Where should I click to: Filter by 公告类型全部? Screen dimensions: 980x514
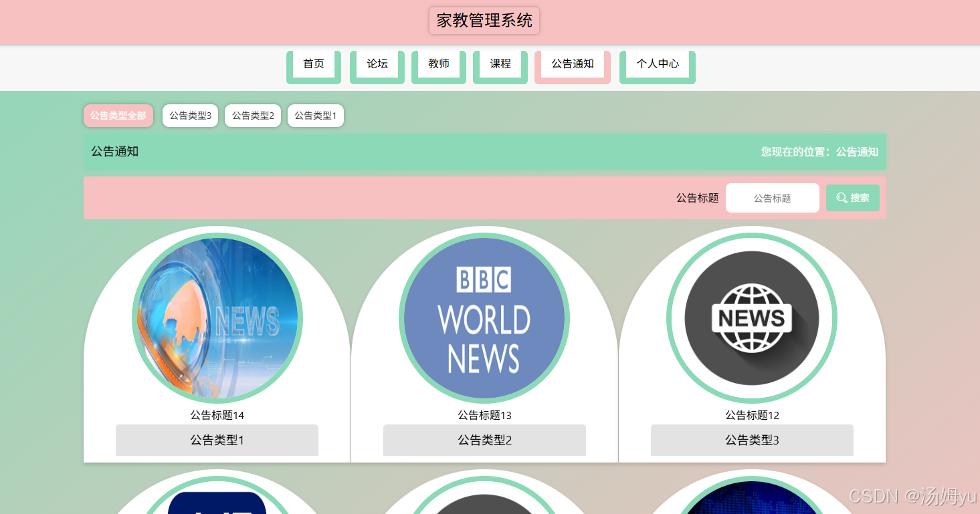coord(118,116)
